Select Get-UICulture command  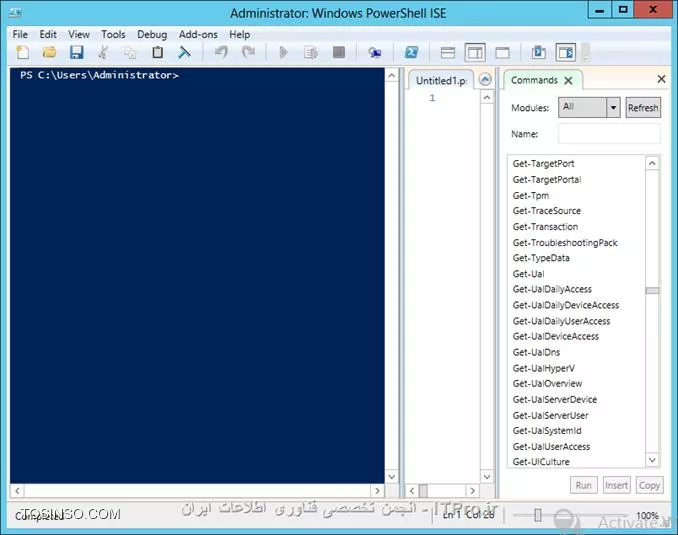[x=541, y=461]
